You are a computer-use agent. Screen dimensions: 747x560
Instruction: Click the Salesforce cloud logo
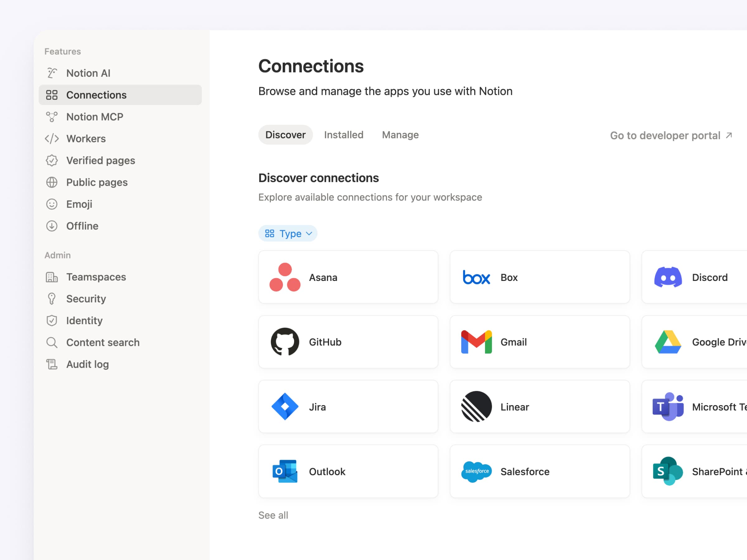pos(476,471)
